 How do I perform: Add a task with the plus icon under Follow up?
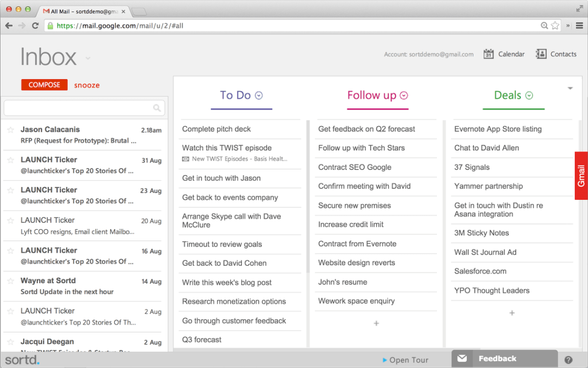pos(376,323)
